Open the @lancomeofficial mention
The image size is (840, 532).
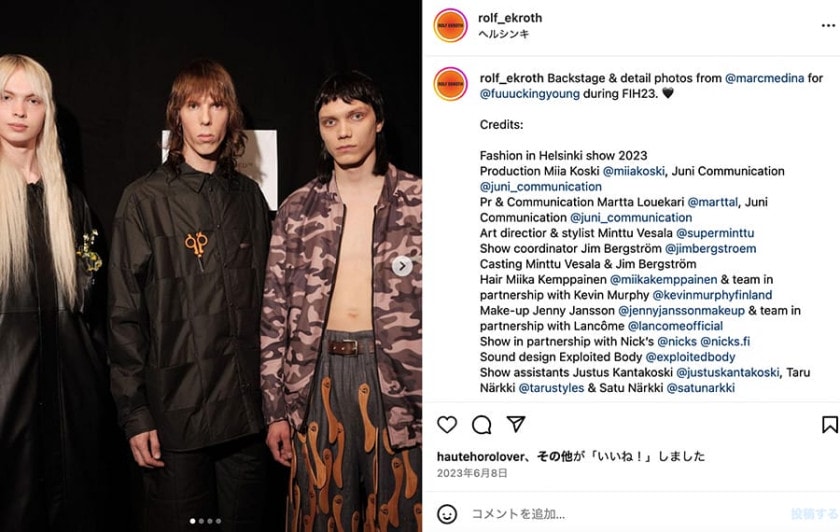[675, 326]
